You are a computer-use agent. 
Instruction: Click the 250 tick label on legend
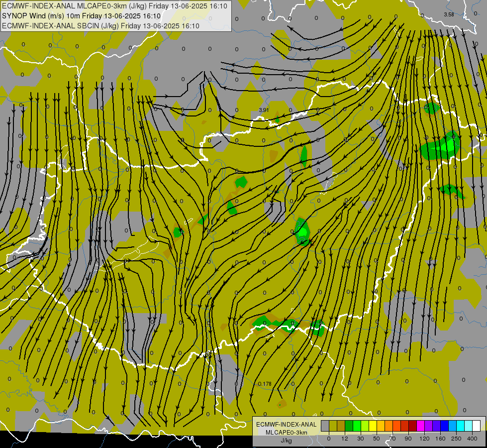click(456, 439)
